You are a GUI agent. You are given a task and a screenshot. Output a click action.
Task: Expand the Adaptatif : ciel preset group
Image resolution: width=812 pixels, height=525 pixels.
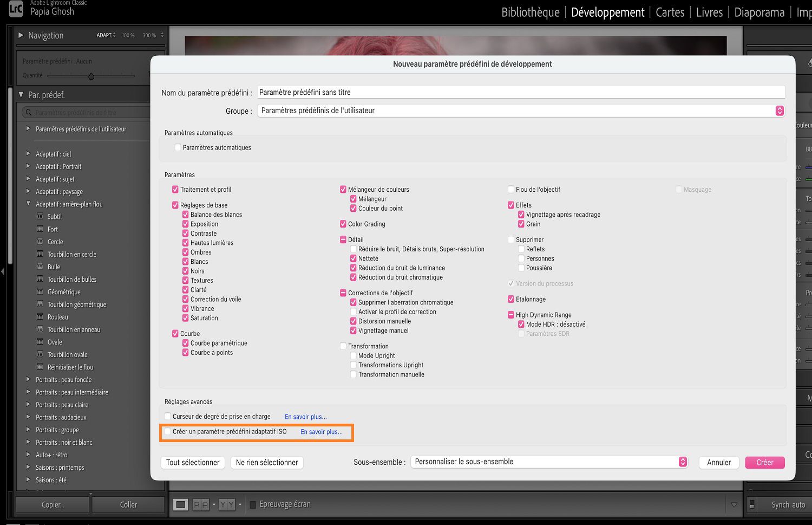[x=28, y=153]
